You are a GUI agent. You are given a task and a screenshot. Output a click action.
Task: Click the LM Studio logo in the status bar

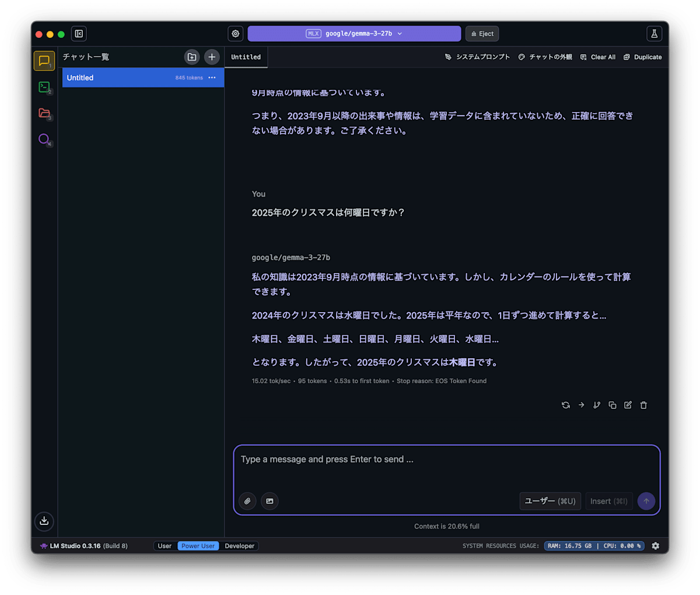coord(44,546)
